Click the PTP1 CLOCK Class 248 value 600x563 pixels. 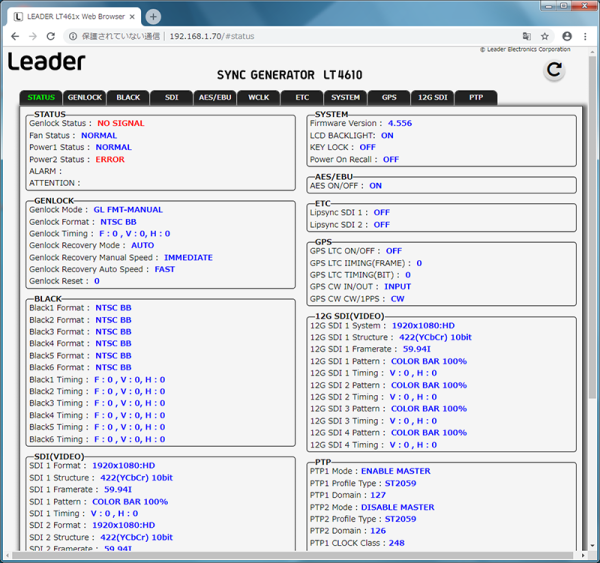397,543
